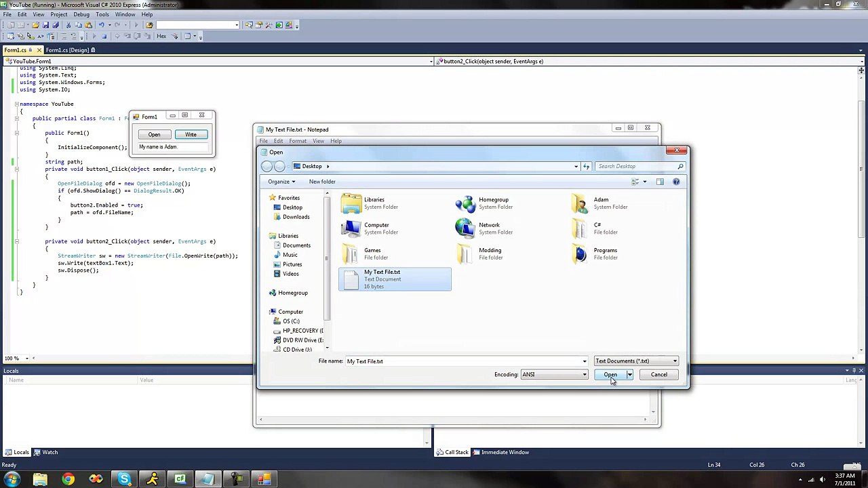Image resolution: width=868 pixels, height=488 pixels.
Task: Click Back arrow in Open dialog
Action: (x=267, y=167)
